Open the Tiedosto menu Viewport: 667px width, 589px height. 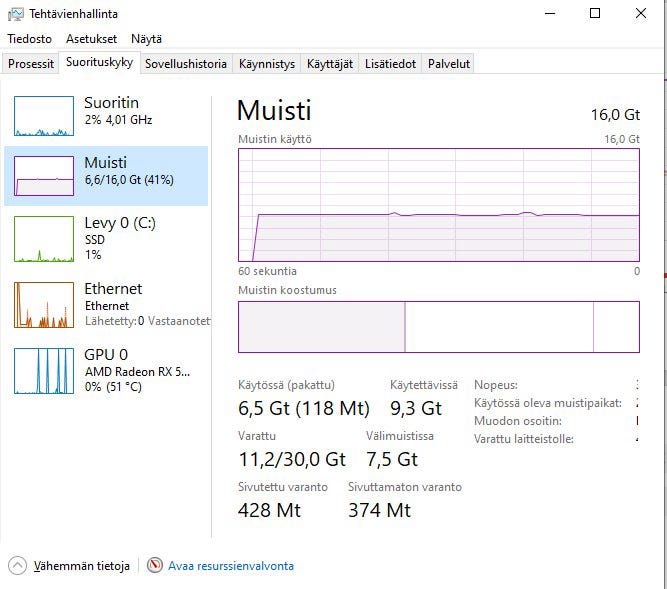(x=29, y=39)
